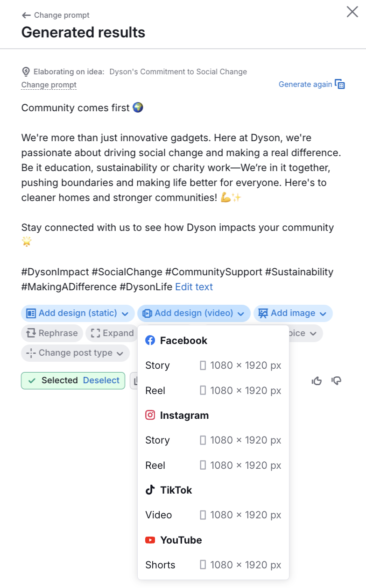Pick YouTube Shorts design option
Screen dimensions: 366x588
coord(213,565)
